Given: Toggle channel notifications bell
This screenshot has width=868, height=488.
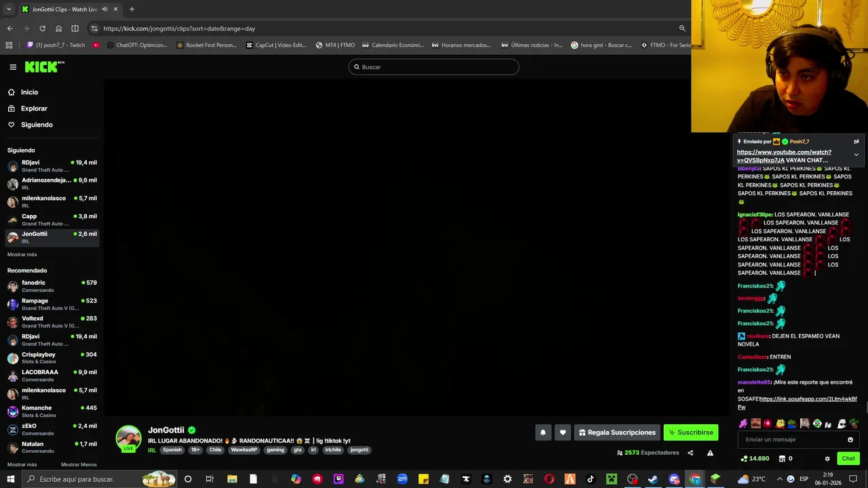Looking at the screenshot, I should tap(542, 432).
